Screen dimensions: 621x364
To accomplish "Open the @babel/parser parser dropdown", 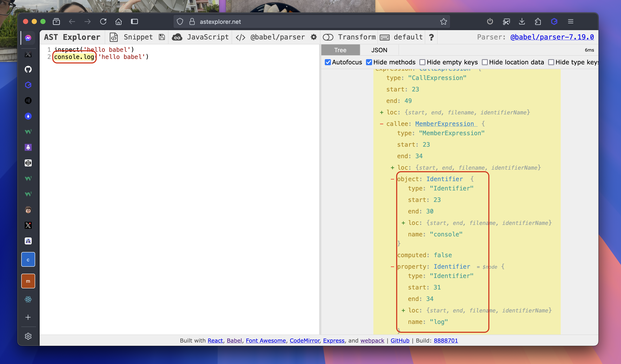I will coord(270,37).
